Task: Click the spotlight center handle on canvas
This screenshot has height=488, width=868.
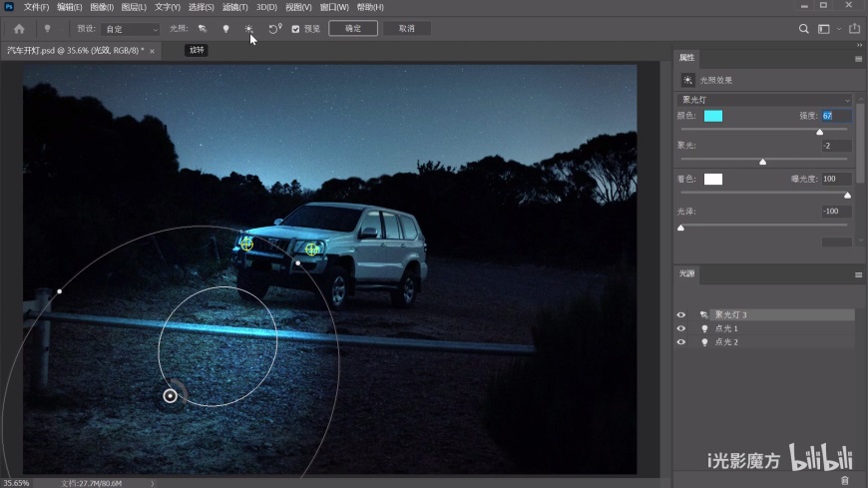Action: (x=170, y=395)
